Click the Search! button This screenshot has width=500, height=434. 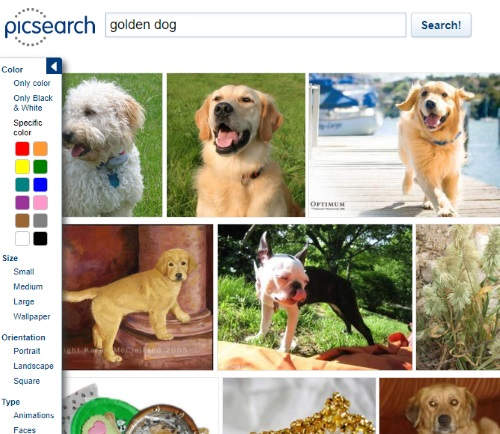441,25
